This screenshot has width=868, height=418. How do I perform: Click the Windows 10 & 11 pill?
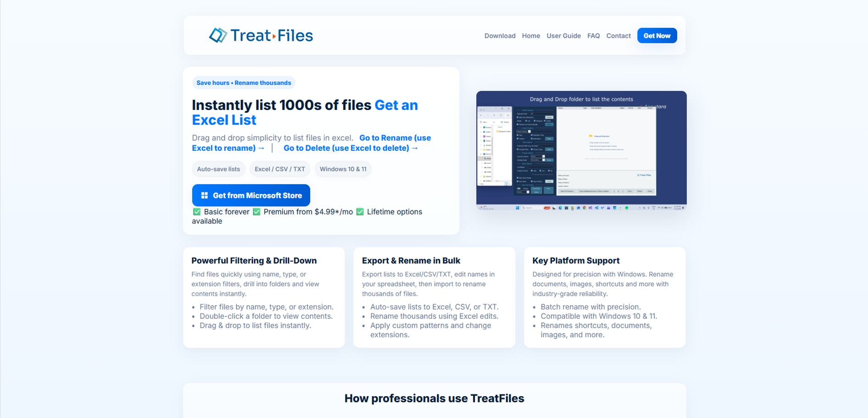[343, 169]
